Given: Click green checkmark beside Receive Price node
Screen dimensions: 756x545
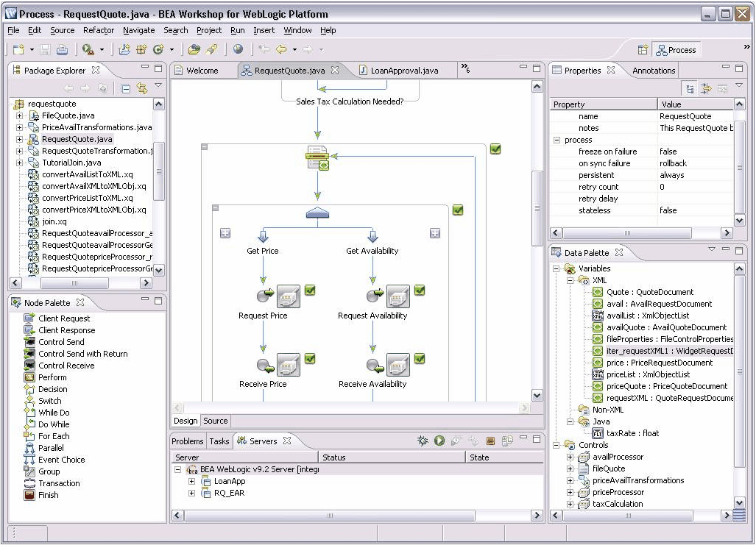Looking at the screenshot, I should click(x=310, y=358).
